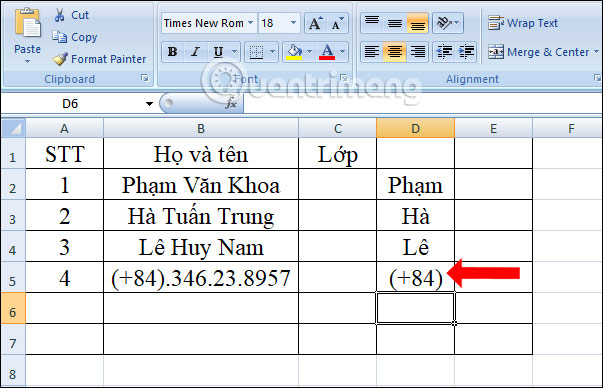
Task: Select cell Hà Tuấn Trung
Action: (x=201, y=216)
